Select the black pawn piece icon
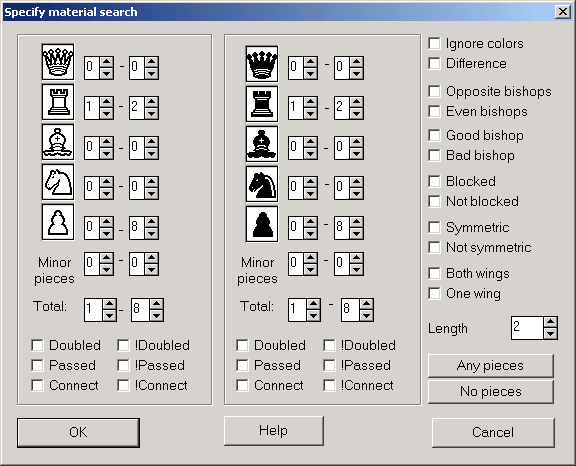Screen dimensions: 576x466 [x=262, y=224]
